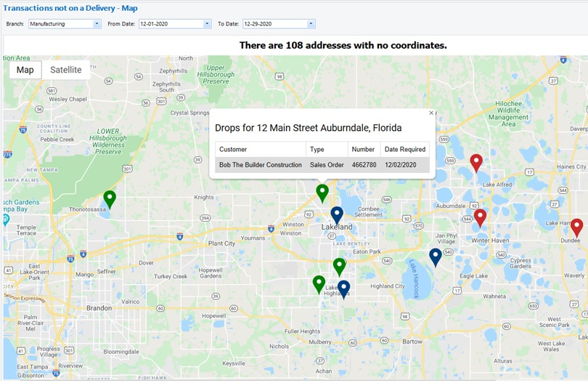588x383 pixels.
Task: Click the Number column header
Action: coord(364,150)
